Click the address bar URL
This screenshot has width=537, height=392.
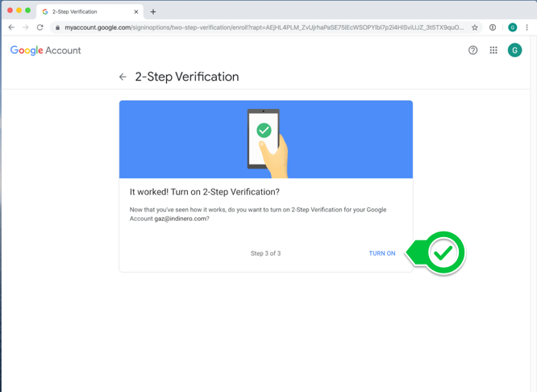click(x=264, y=27)
